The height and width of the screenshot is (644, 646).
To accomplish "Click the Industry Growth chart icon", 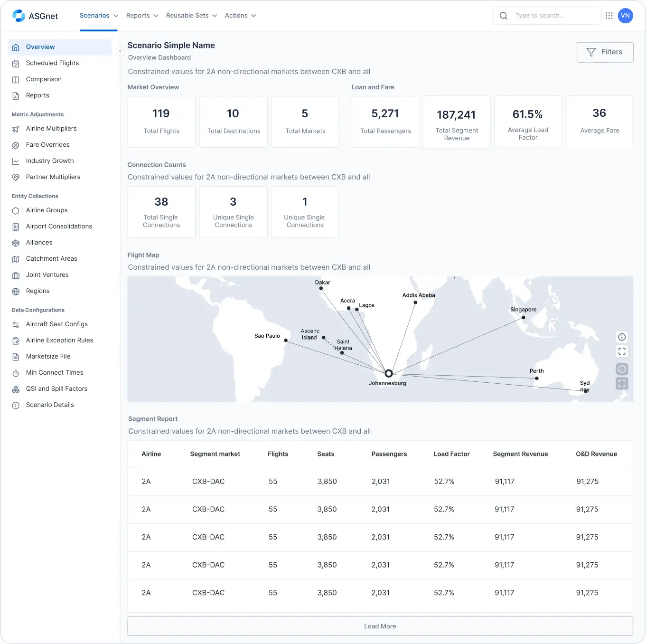I will [x=16, y=161].
